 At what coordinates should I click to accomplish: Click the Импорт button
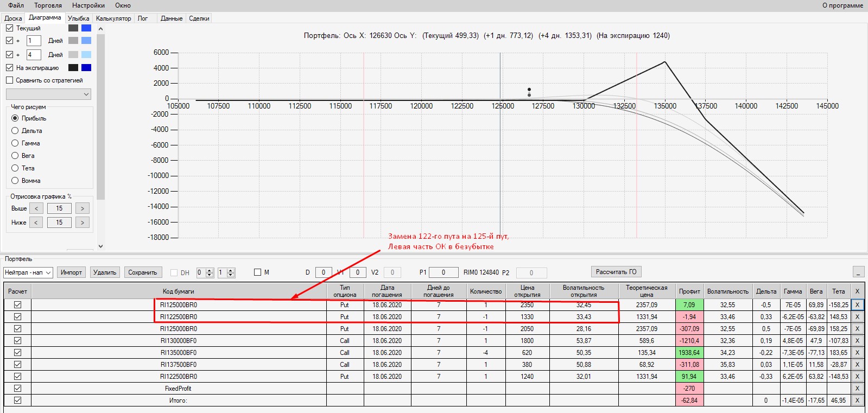click(x=71, y=272)
